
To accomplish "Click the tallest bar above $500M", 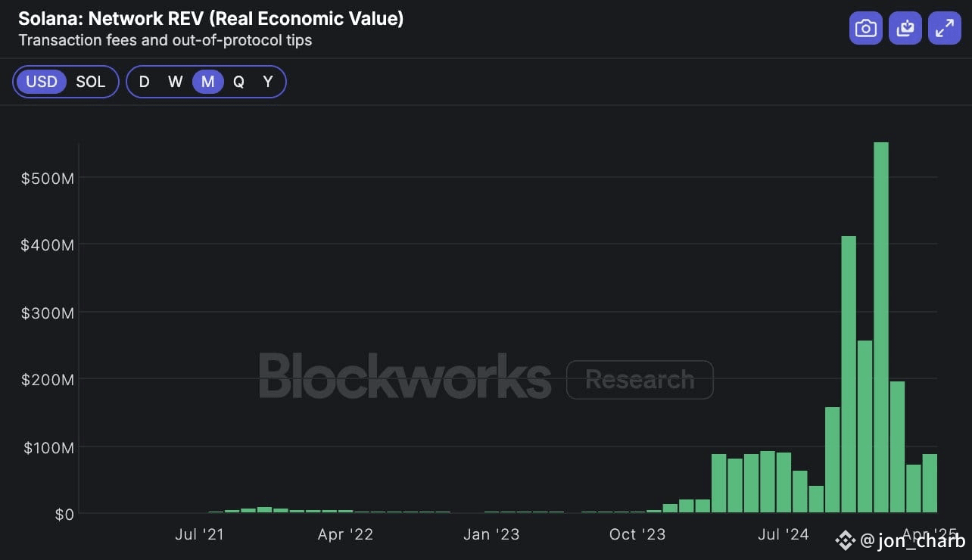I will [881, 328].
